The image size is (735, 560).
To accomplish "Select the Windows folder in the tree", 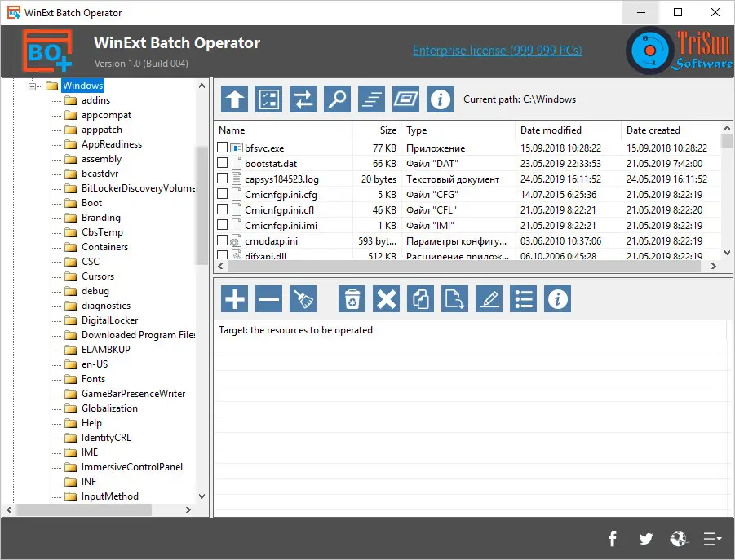I will (82, 86).
